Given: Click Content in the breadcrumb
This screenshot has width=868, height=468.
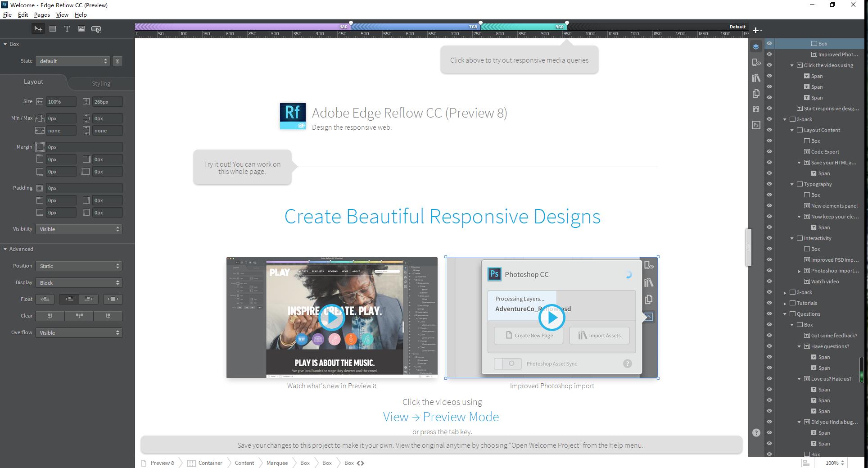Looking at the screenshot, I should tap(244, 463).
